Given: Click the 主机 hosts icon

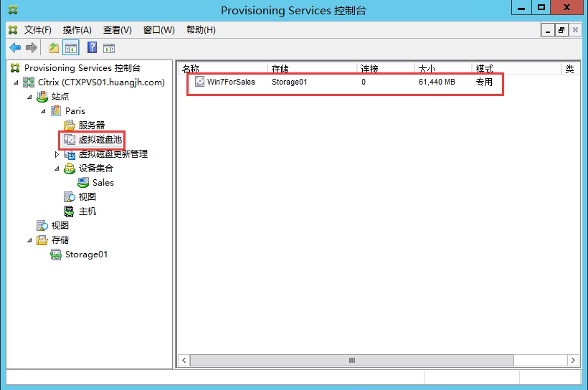Looking at the screenshot, I should (x=70, y=211).
